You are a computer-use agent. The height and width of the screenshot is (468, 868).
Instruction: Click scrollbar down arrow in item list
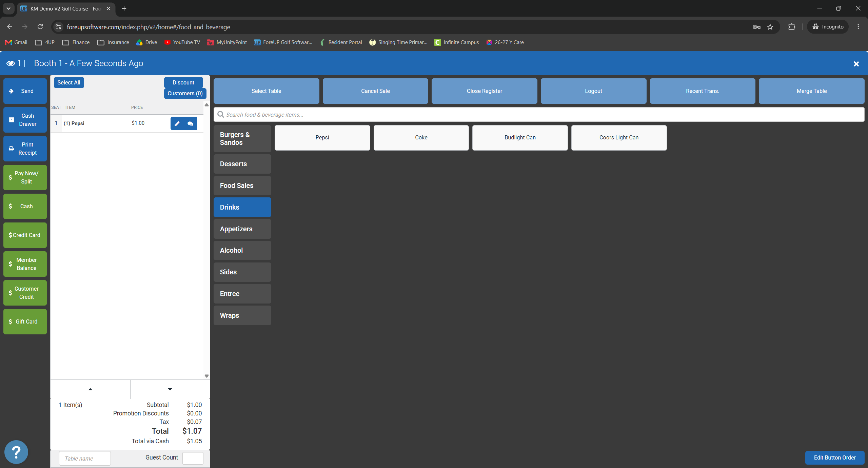click(206, 376)
